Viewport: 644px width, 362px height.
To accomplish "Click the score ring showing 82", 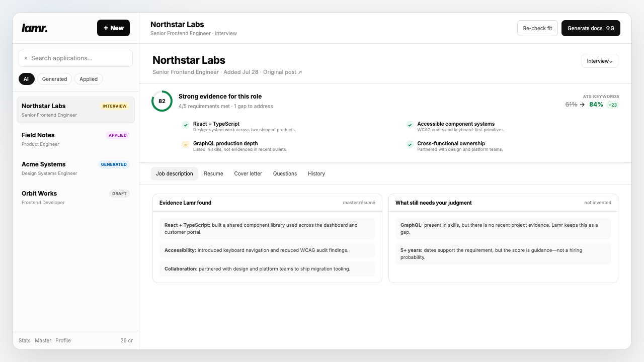I will coord(162,101).
